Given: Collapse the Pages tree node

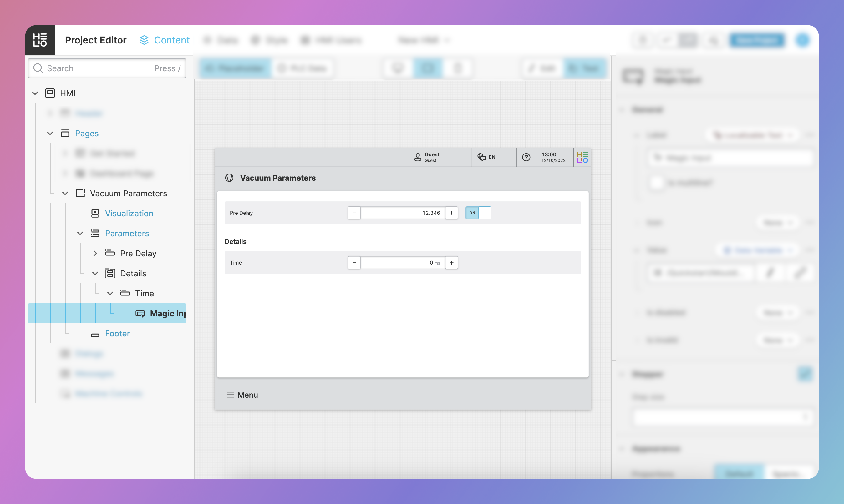Looking at the screenshot, I should click(x=50, y=134).
